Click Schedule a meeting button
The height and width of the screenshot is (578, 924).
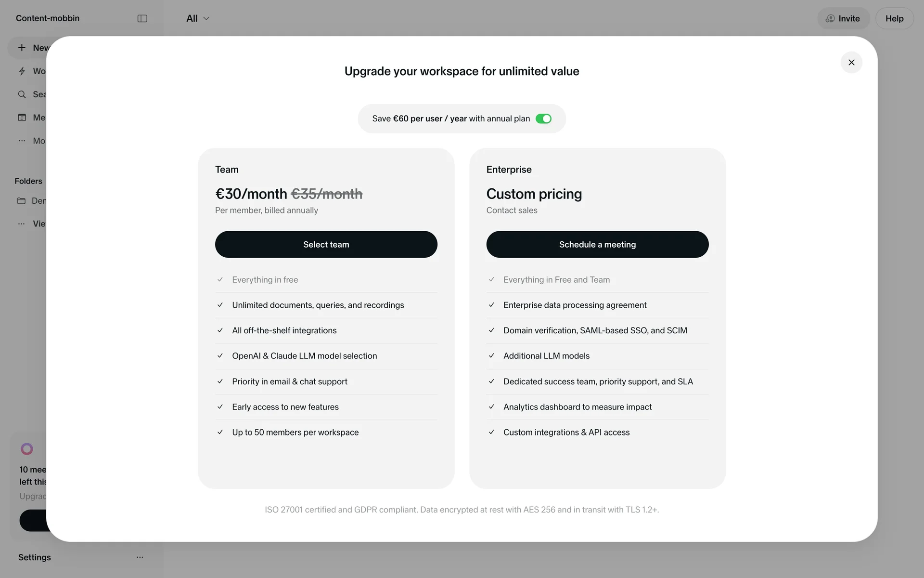597,244
